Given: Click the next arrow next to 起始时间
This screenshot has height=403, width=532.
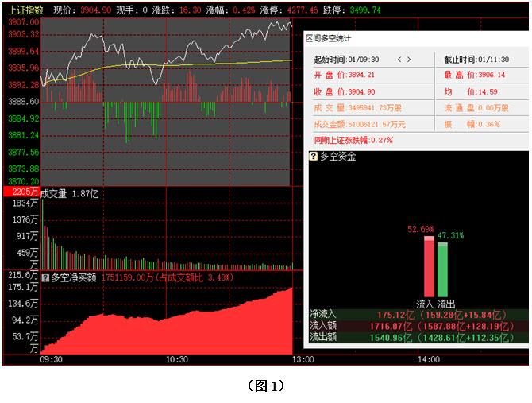Looking at the screenshot, I should (x=410, y=60).
